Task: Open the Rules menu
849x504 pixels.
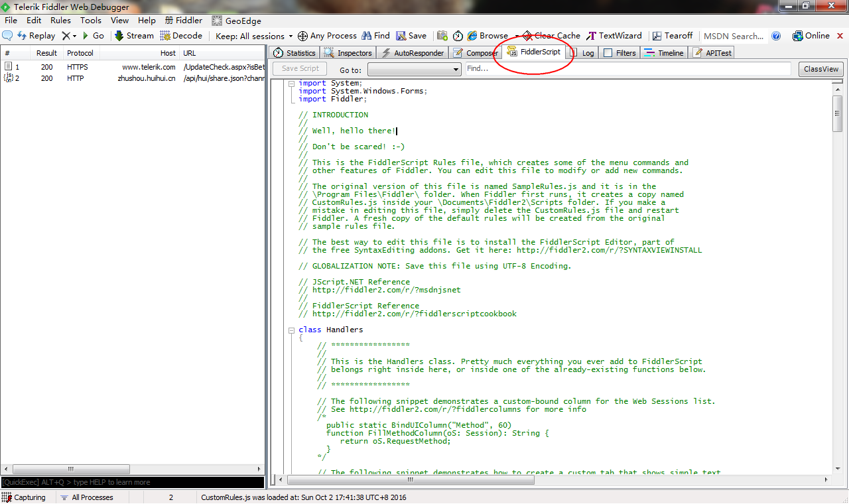Action: (60, 21)
